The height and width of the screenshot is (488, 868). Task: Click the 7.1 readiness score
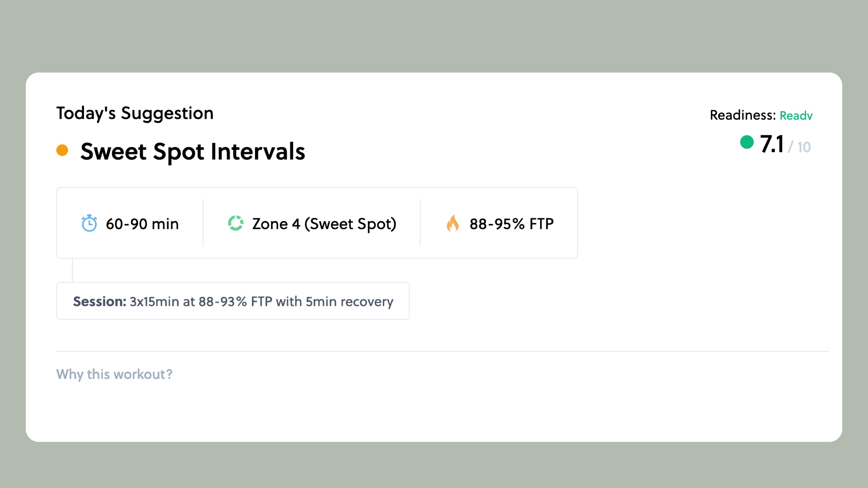click(x=771, y=144)
